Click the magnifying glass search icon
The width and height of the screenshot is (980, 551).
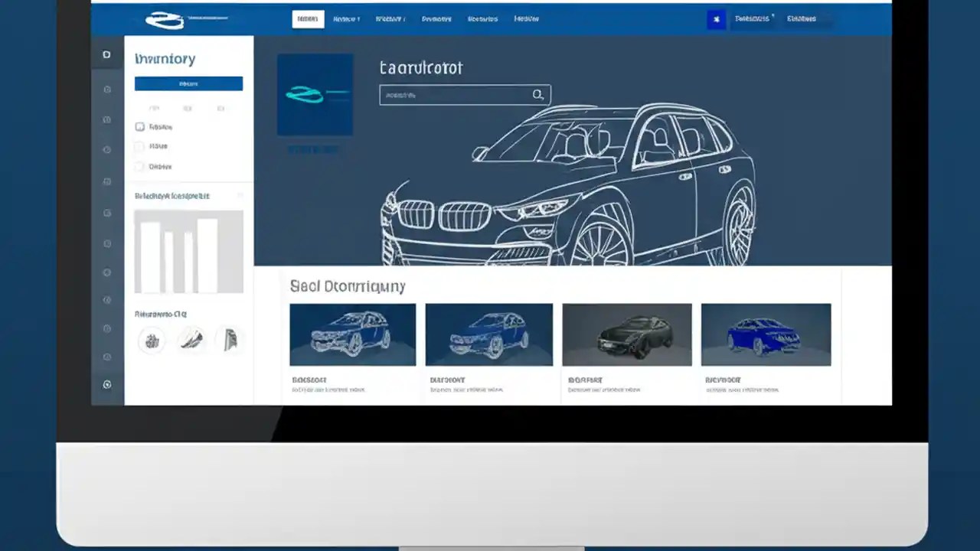pos(537,94)
